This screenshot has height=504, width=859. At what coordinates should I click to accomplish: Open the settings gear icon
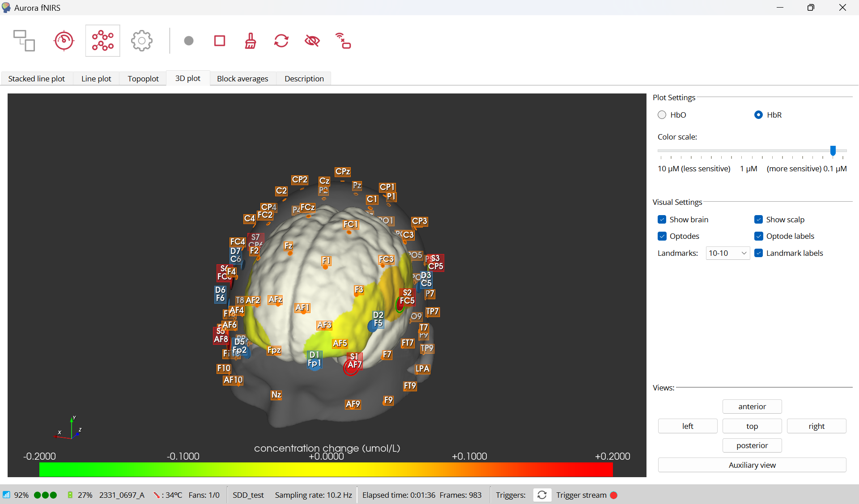point(142,41)
